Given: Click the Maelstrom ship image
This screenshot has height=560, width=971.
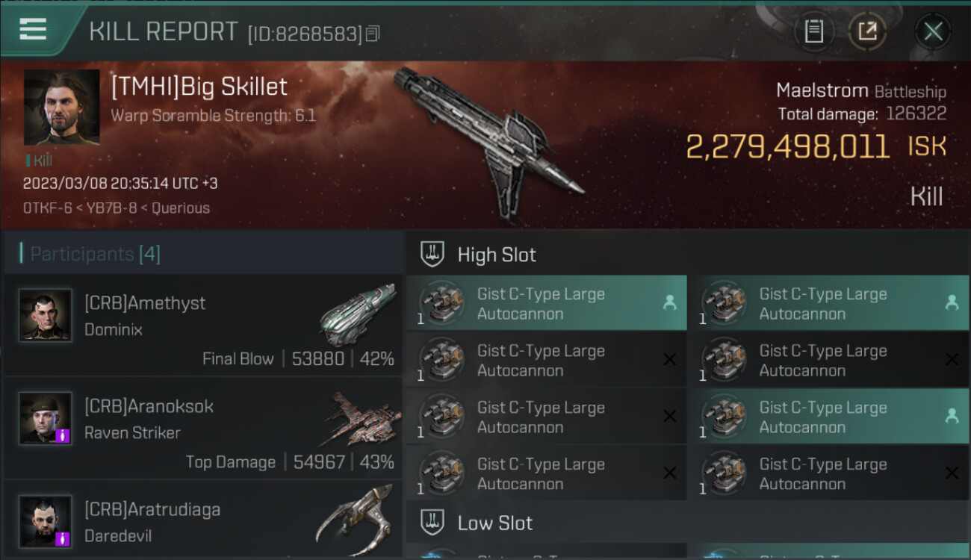Looking at the screenshot, I should click(x=489, y=142).
